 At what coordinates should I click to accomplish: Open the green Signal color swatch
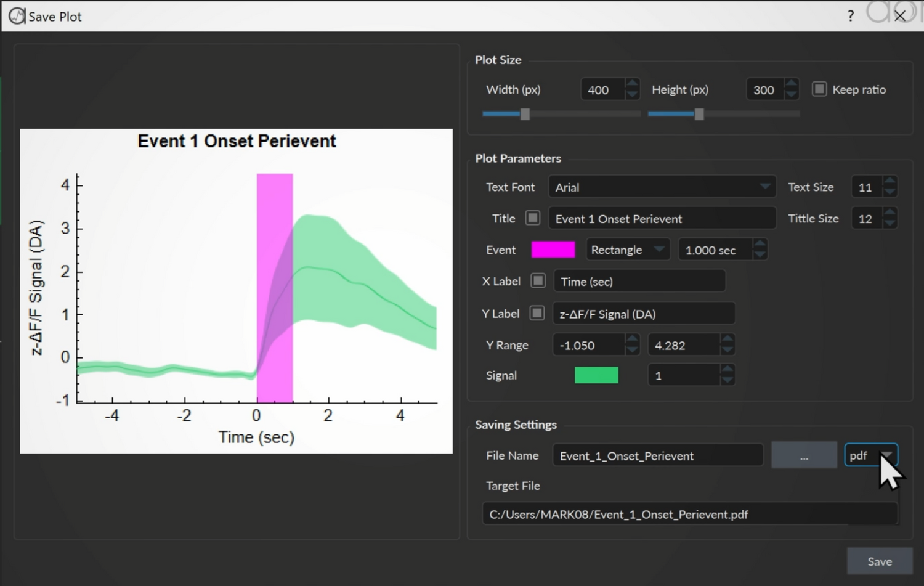click(596, 375)
